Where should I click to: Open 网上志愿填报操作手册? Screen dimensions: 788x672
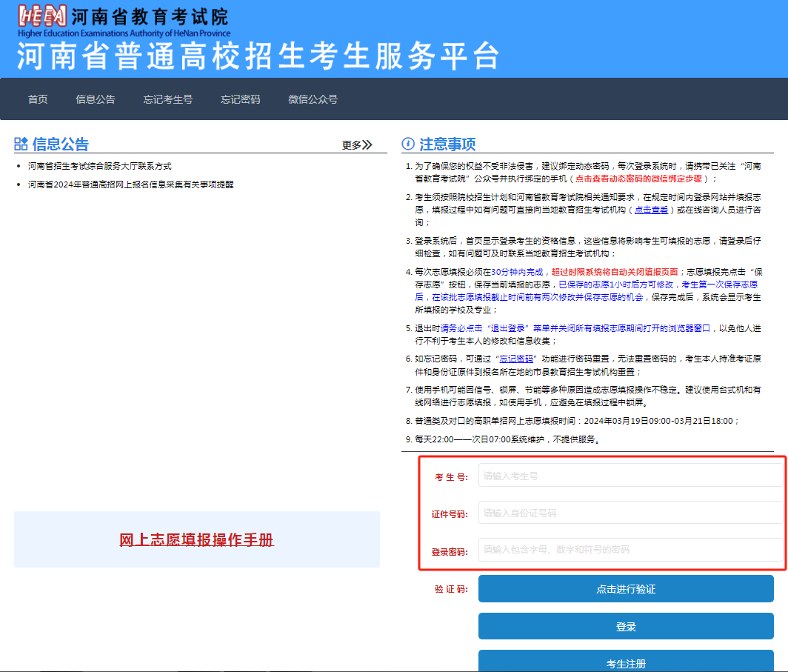click(x=196, y=540)
